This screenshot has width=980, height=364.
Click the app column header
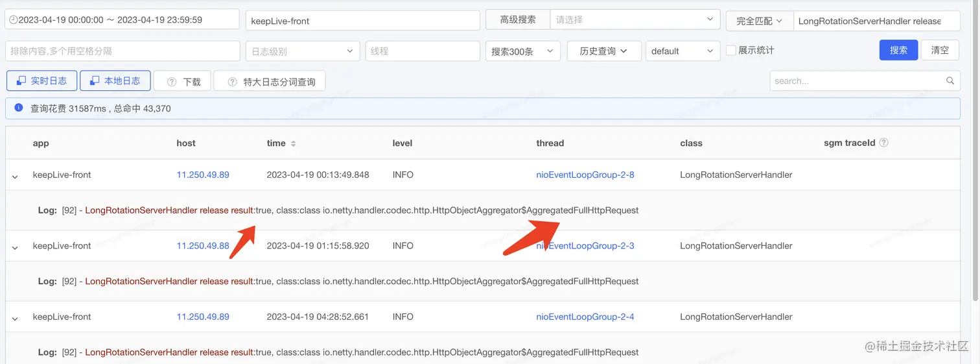point(41,143)
